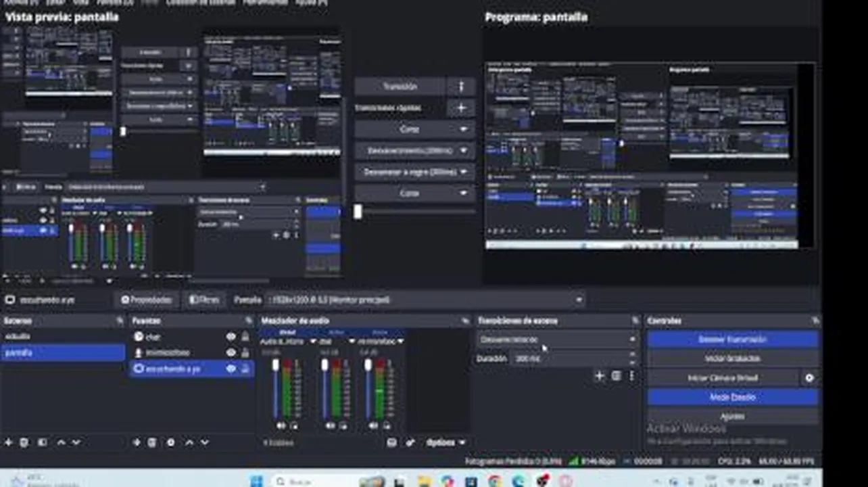
Task: Undock the Transiciones de escena panel
Action: coord(635,321)
